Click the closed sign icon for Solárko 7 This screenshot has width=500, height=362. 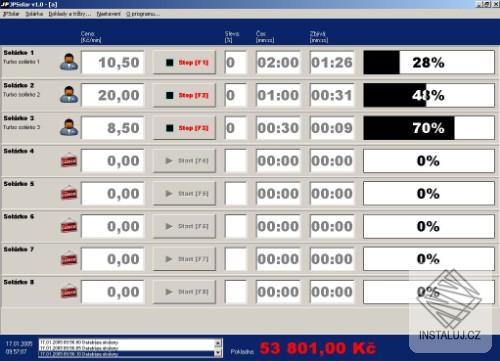pyautogui.click(x=69, y=259)
